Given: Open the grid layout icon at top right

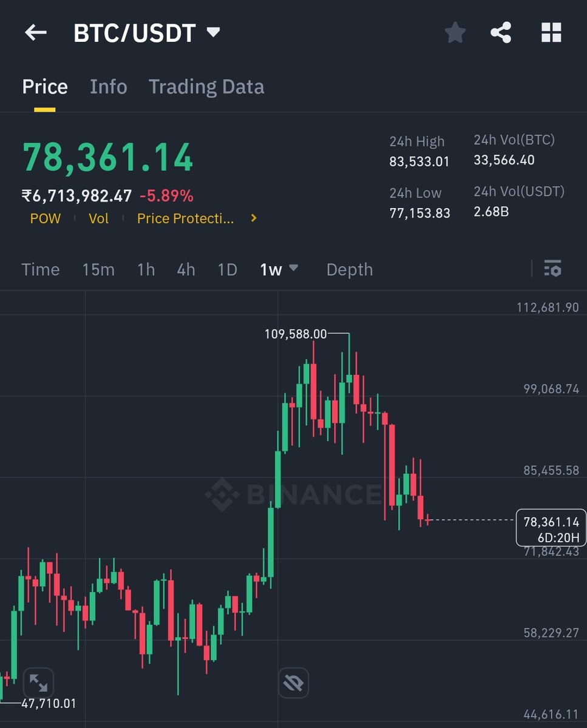Looking at the screenshot, I should (551, 33).
